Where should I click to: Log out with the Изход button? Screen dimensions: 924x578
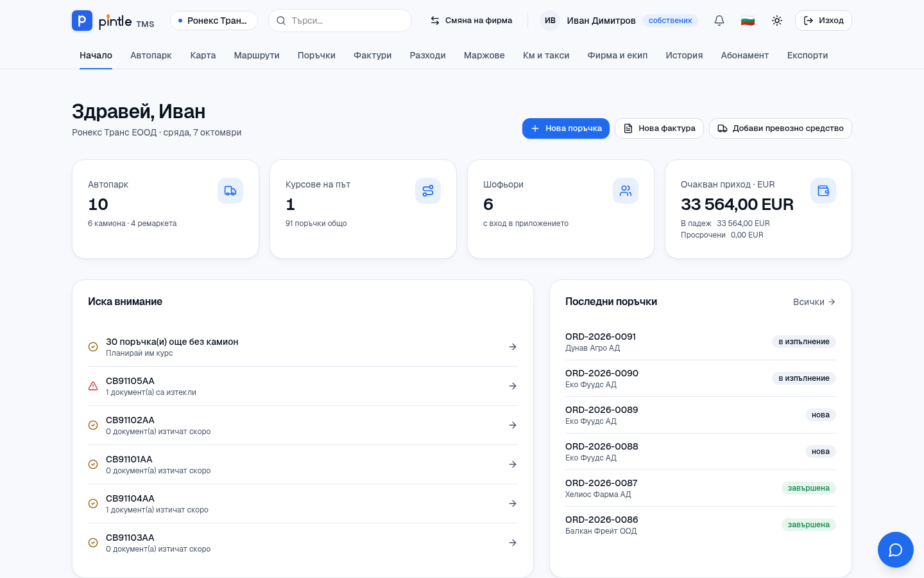click(823, 21)
